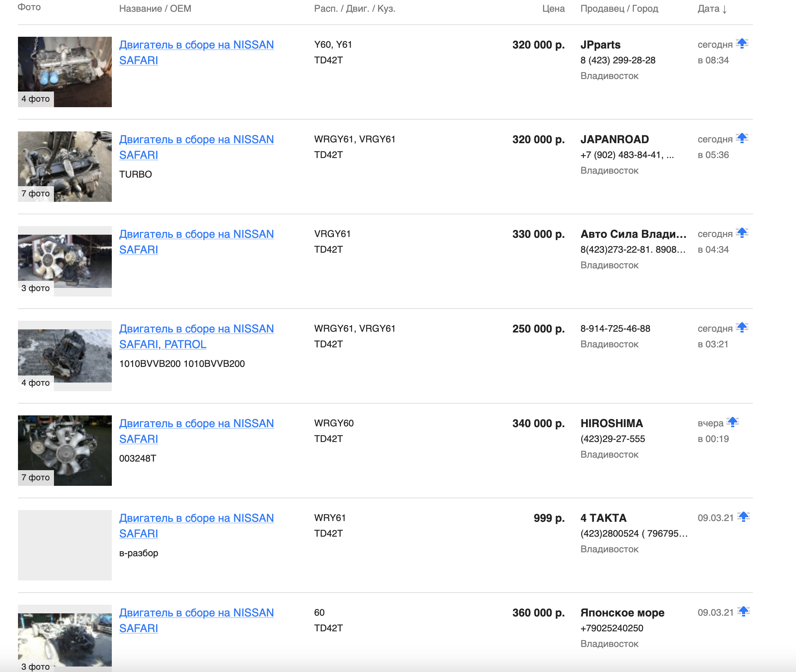Sort listings by the Дата column header
This screenshot has height=672, width=796.
click(x=712, y=9)
